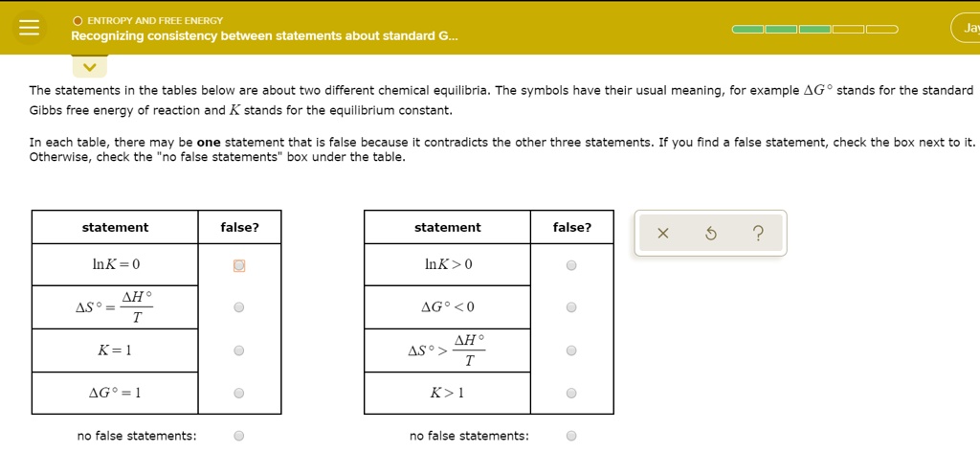Click the question progress bar
The width and height of the screenshot is (980, 452).
[815, 29]
